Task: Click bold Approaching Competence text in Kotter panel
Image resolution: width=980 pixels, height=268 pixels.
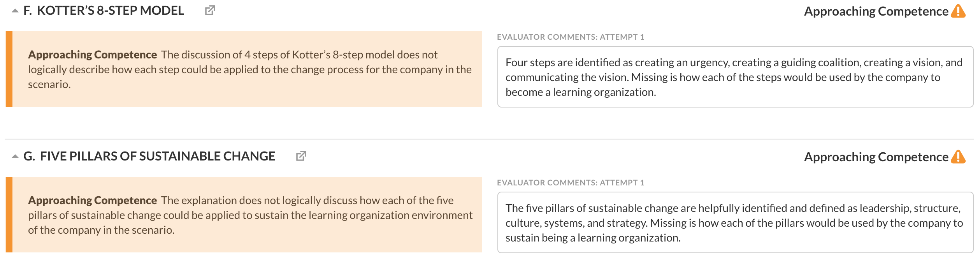Action: pyautogui.click(x=92, y=55)
